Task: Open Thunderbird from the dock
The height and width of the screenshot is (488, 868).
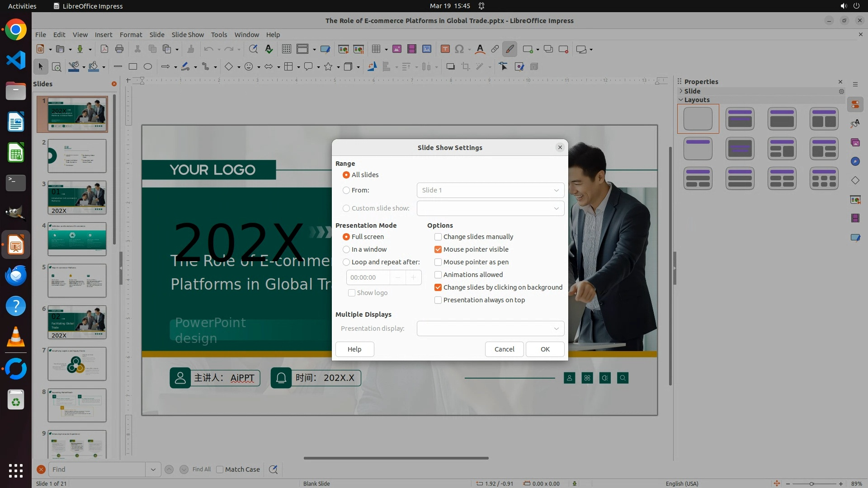Action: [x=16, y=276]
